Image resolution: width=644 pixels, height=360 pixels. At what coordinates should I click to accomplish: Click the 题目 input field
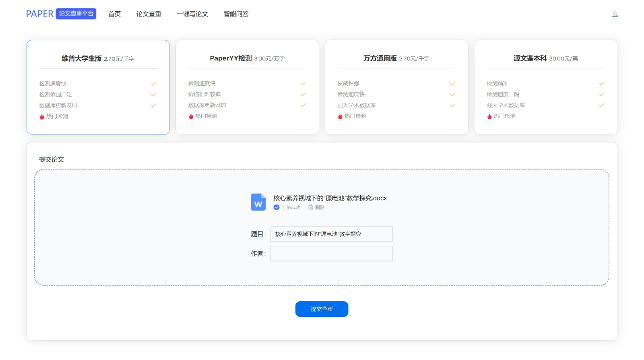pos(331,234)
